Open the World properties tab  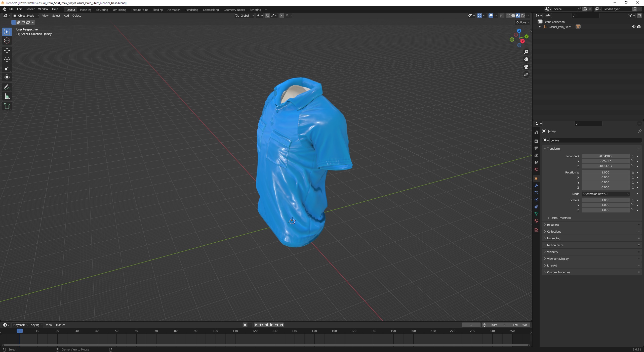tap(536, 169)
